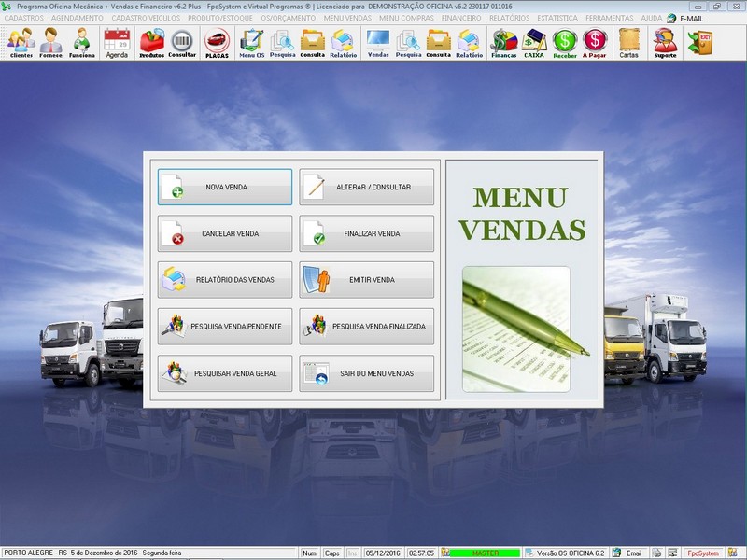Image resolution: width=747 pixels, height=560 pixels.
Task: Open the Menu OS icon
Action: pyautogui.click(x=251, y=43)
